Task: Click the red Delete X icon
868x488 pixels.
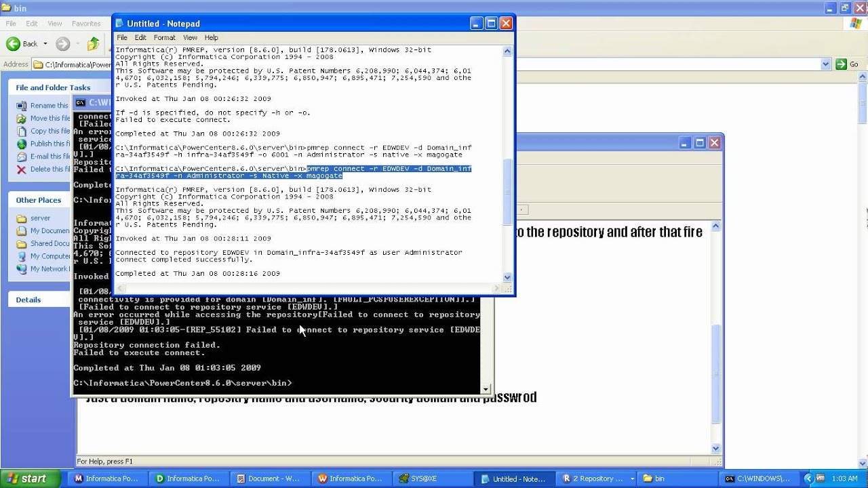Action: 22,169
